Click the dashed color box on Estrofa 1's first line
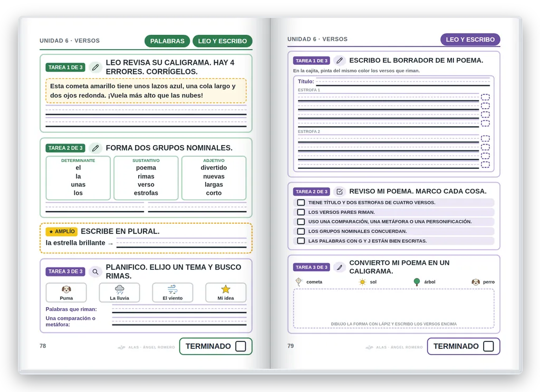The height and width of the screenshot is (392, 540). pyautogui.click(x=485, y=97)
